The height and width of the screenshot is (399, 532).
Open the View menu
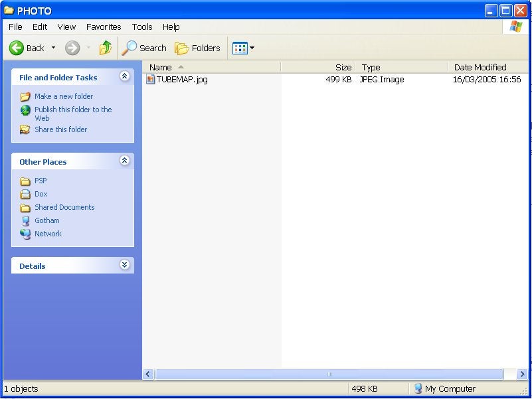[x=66, y=27]
